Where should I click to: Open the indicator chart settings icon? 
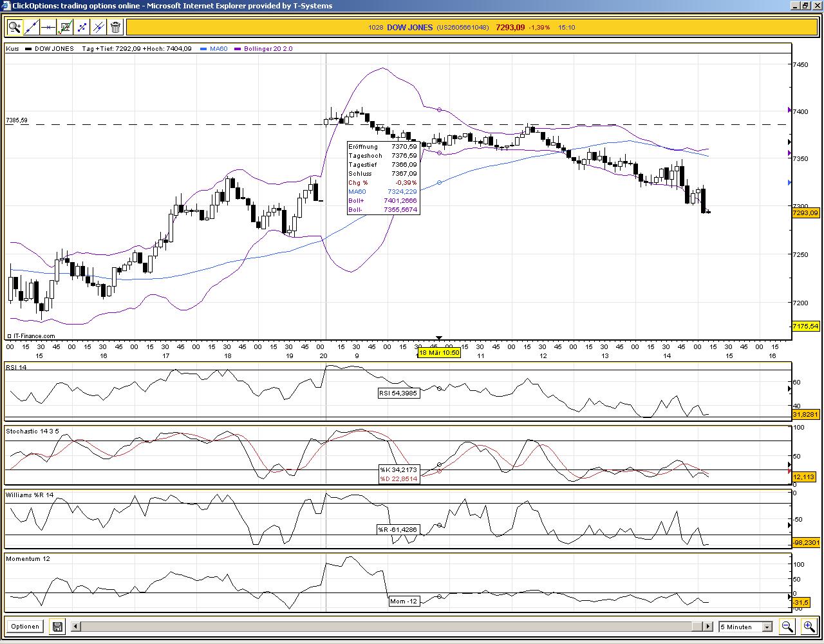point(64,27)
